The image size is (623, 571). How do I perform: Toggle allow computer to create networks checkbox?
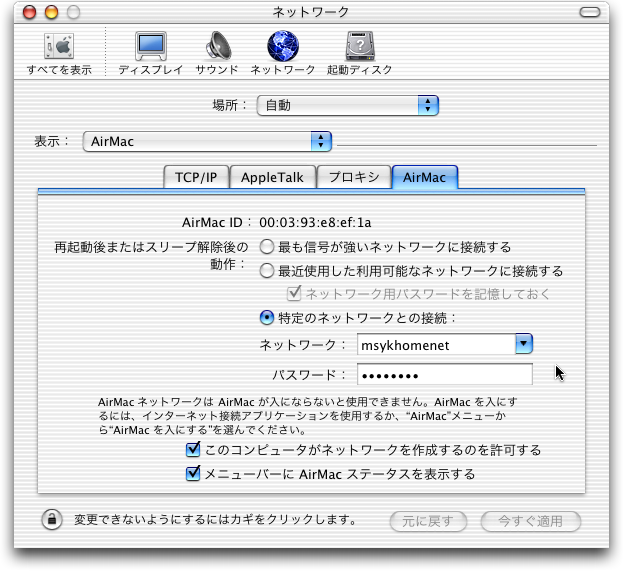pyautogui.click(x=194, y=450)
